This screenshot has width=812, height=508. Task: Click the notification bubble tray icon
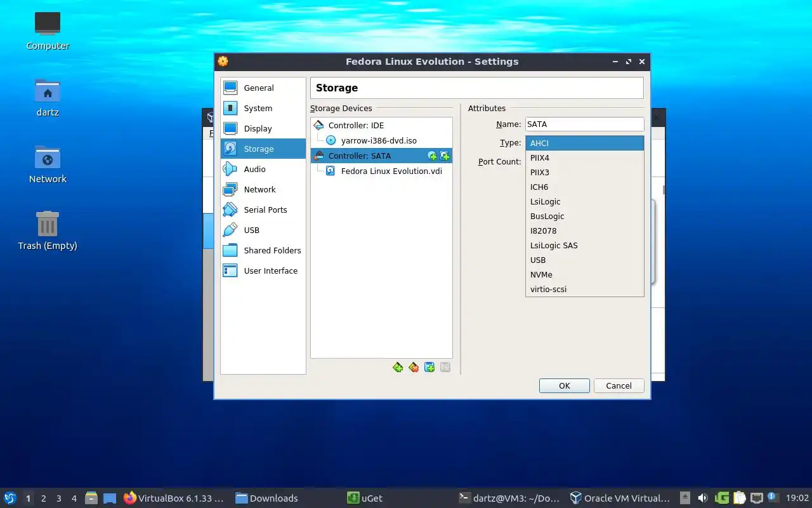click(773, 497)
